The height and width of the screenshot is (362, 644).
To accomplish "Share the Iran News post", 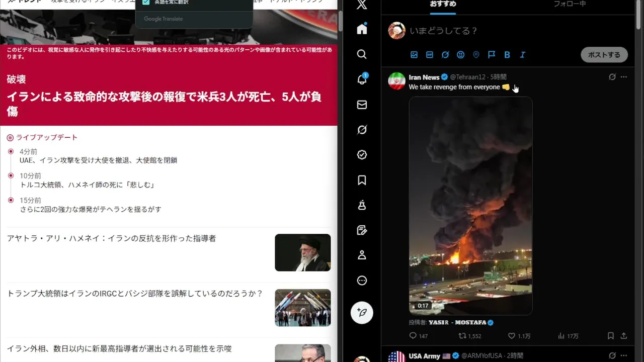I will (624, 336).
